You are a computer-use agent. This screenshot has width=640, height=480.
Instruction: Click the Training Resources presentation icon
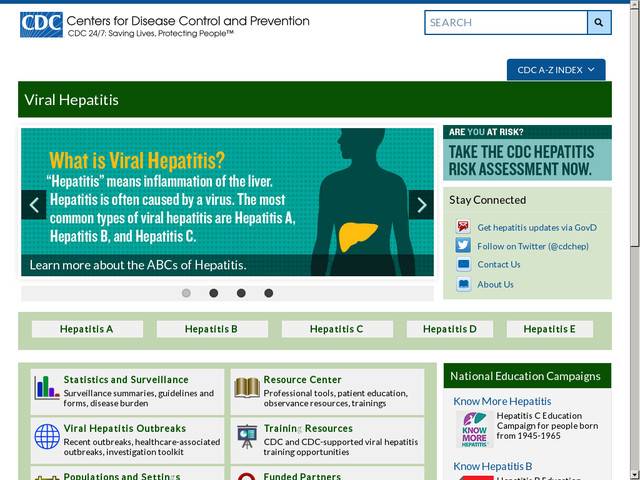pyautogui.click(x=247, y=436)
